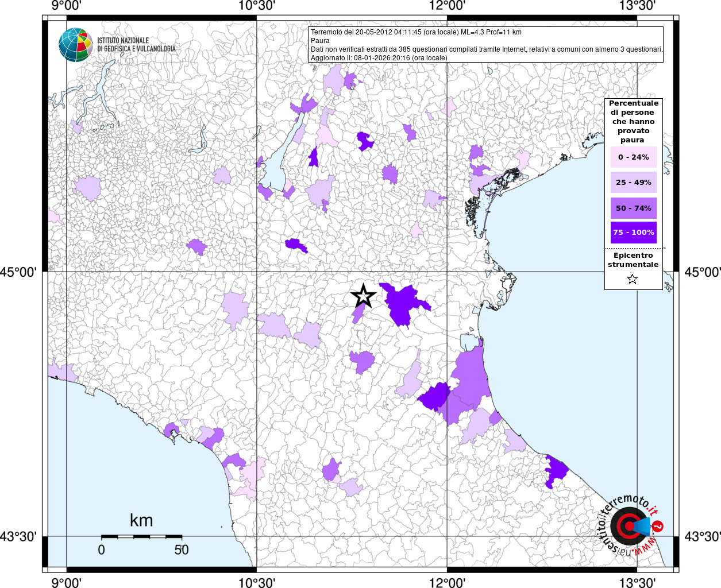This screenshot has height=588, width=721.
Task: Select the 25 - 49% legend swatch
Action: coord(633,182)
